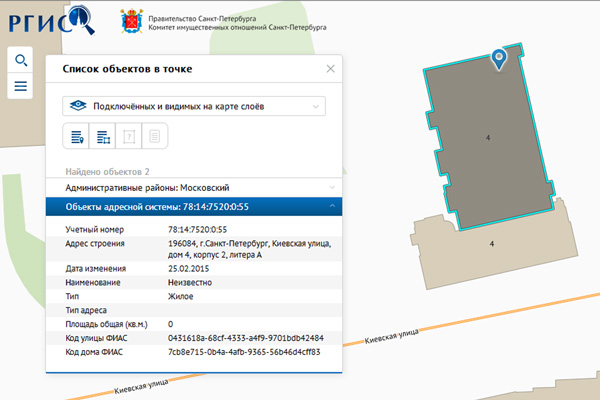Click the layers stack icon in dropdown

click(x=78, y=106)
